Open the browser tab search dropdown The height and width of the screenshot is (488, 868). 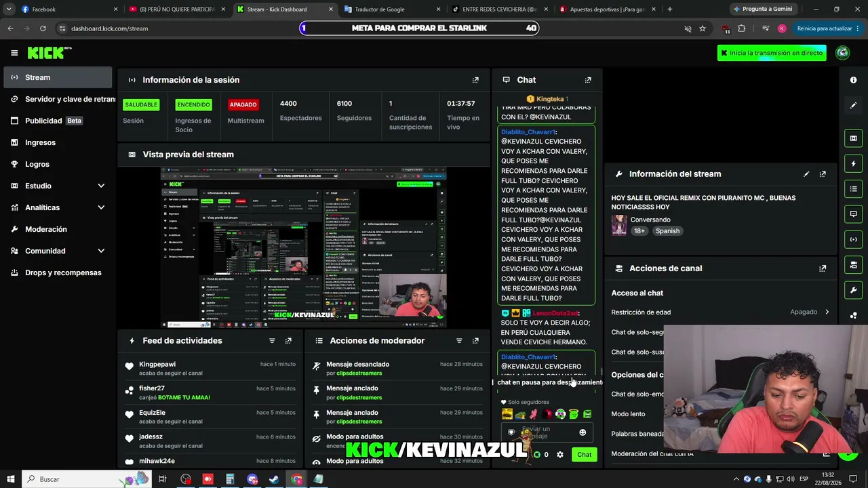pyautogui.click(x=9, y=9)
